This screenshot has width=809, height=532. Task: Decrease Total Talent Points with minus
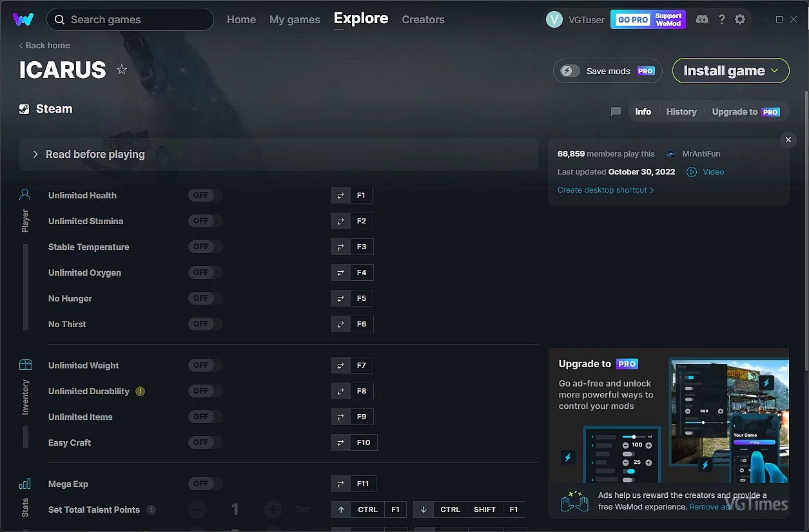197,509
